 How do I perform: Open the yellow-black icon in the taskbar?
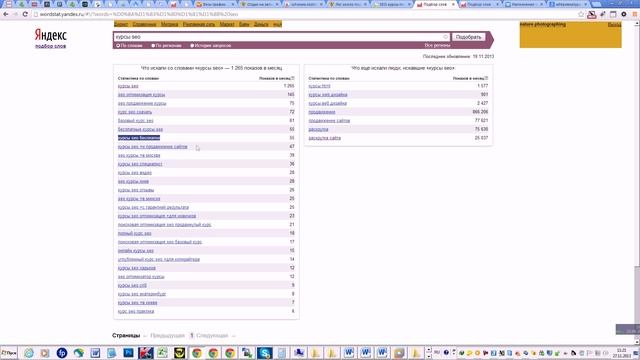point(179,353)
